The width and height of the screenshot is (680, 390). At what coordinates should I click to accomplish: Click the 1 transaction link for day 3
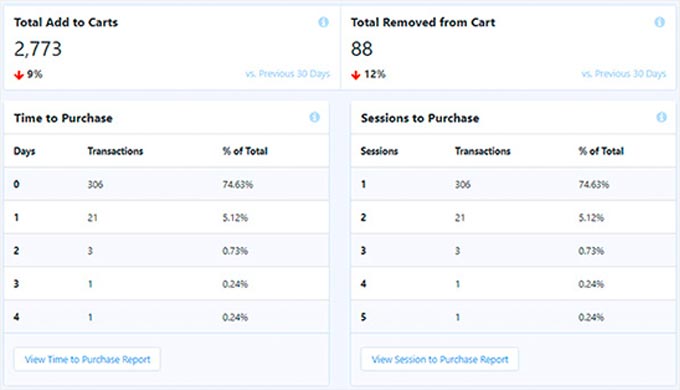pyautogui.click(x=90, y=284)
